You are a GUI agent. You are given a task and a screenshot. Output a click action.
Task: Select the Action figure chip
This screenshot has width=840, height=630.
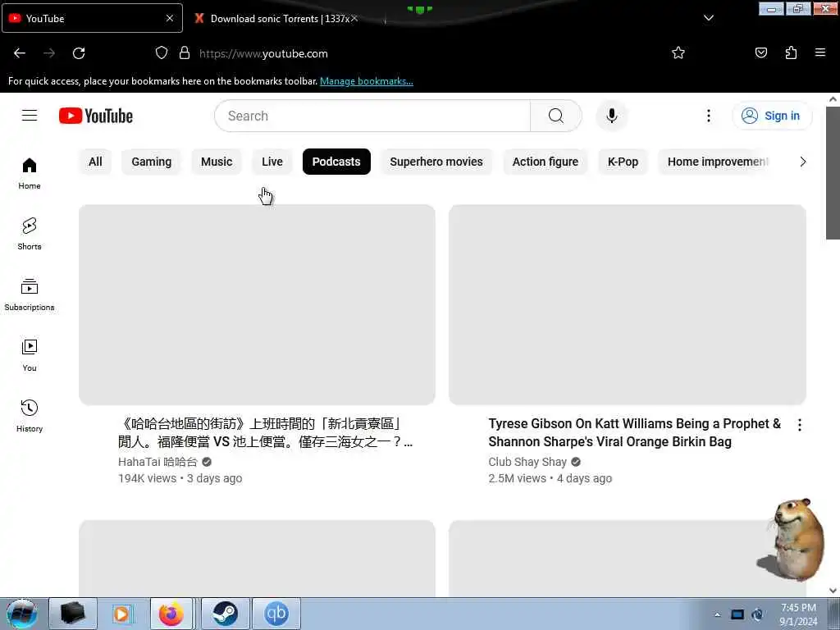point(546,162)
